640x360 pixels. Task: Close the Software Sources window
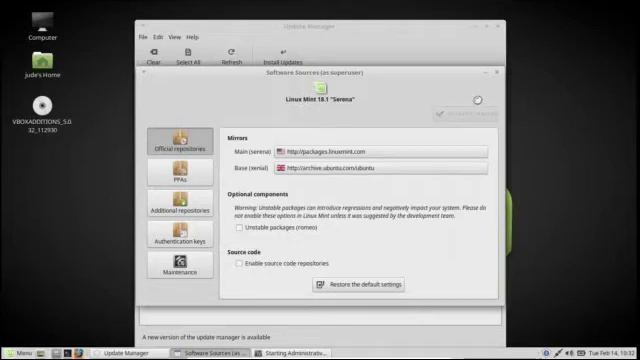tap(497, 72)
